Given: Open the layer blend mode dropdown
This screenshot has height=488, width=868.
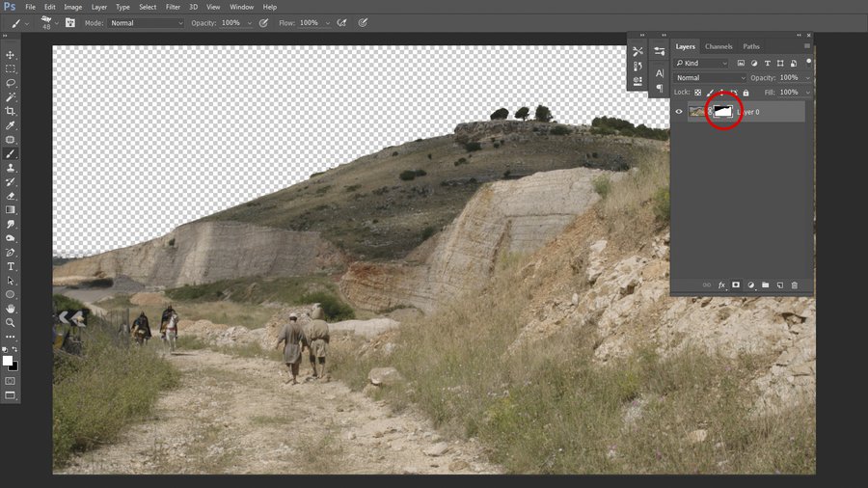Looking at the screenshot, I should [x=711, y=77].
